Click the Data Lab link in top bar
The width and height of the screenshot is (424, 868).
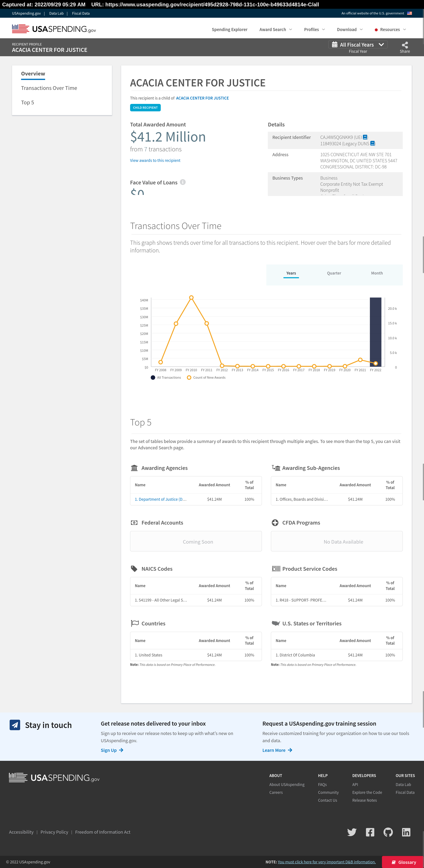point(56,14)
